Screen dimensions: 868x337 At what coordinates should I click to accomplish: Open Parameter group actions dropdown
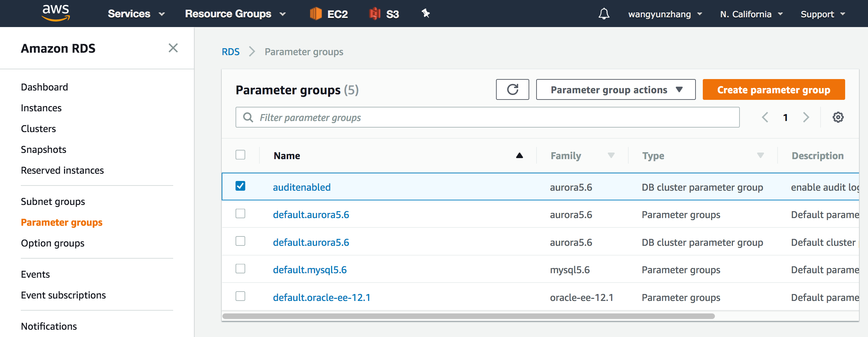click(x=616, y=89)
